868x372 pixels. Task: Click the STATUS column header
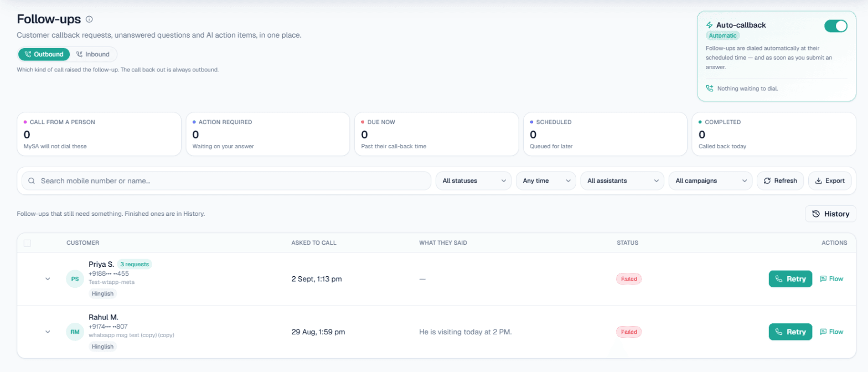628,242
